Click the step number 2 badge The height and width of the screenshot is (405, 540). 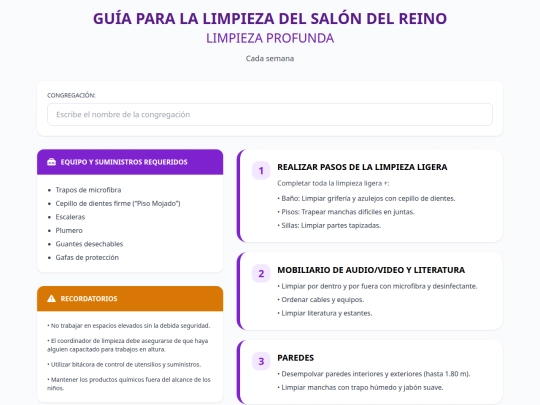[x=261, y=273]
